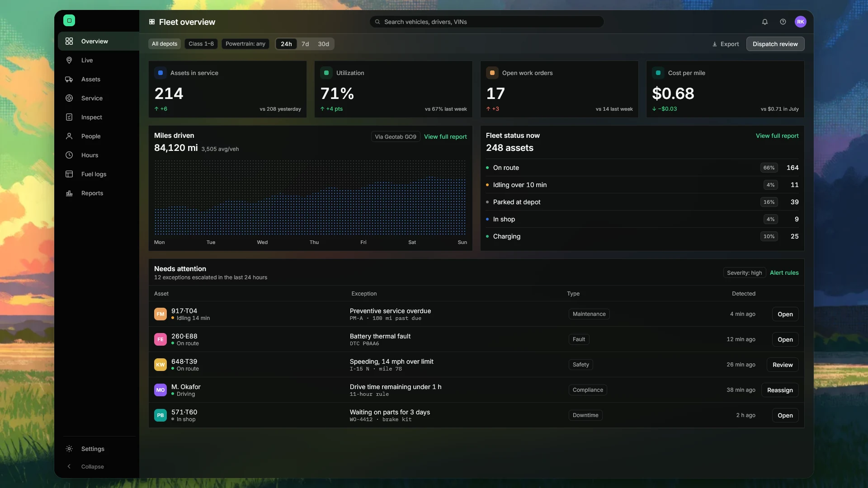
Task: Select the Charging status row
Action: [x=642, y=236]
